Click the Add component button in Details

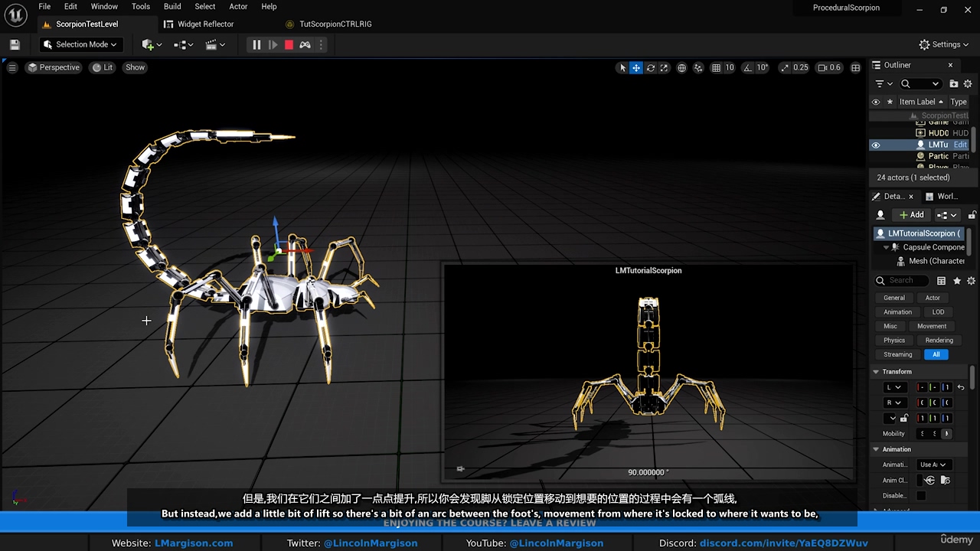click(911, 215)
